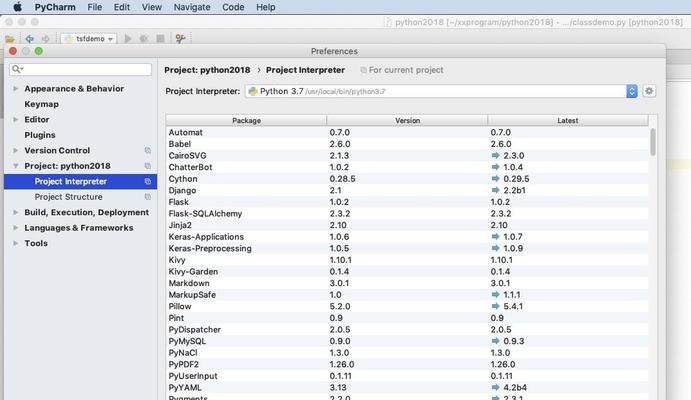Click project-level icon beside Project Structure
Image resolution: width=691 pixels, height=400 pixels.
tap(148, 197)
